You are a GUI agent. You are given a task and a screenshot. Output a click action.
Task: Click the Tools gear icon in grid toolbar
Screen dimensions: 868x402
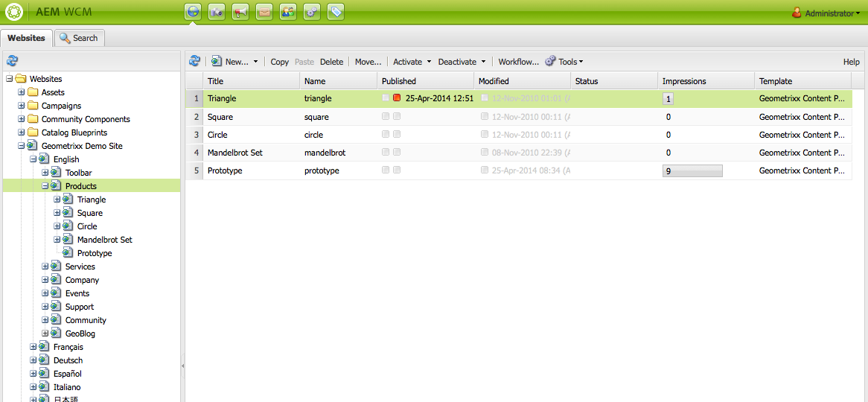pyautogui.click(x=550, y=62)
